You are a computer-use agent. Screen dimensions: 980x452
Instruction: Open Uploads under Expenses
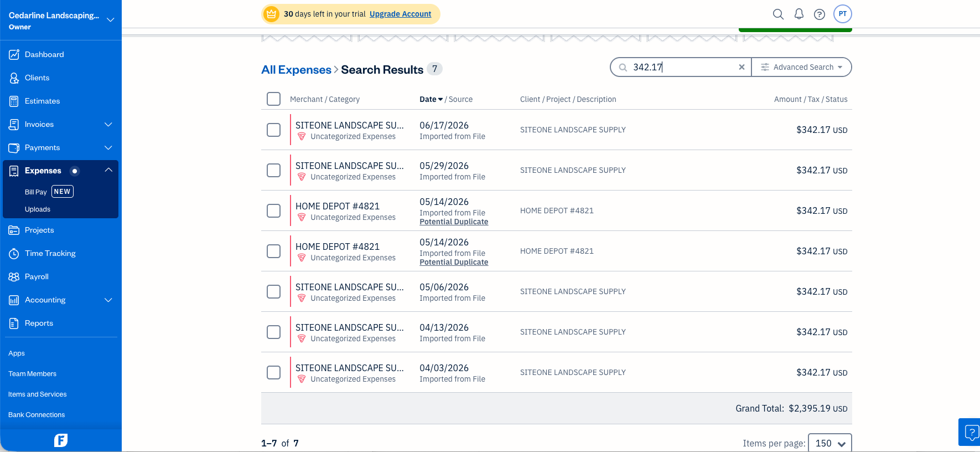(x=38, y=209)
